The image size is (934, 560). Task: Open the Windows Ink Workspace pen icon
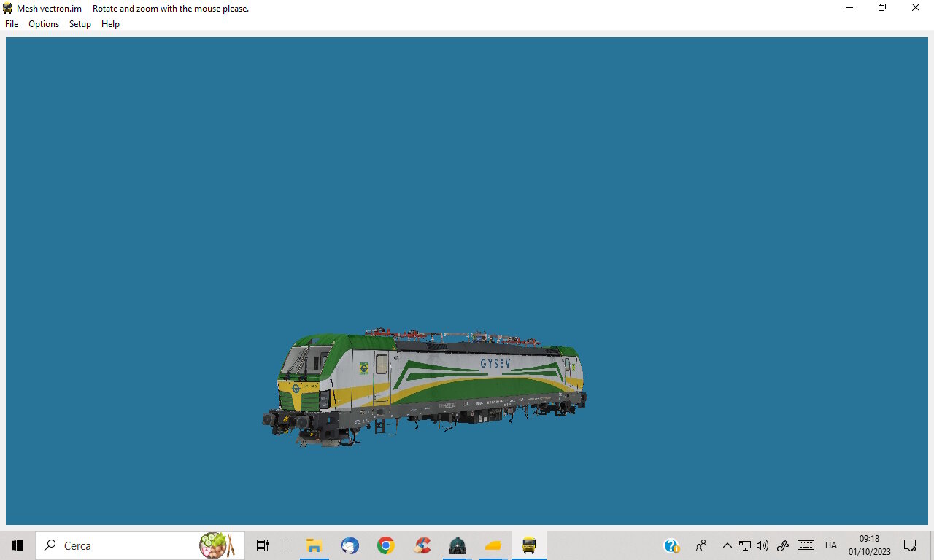click(x=783, y=545)
